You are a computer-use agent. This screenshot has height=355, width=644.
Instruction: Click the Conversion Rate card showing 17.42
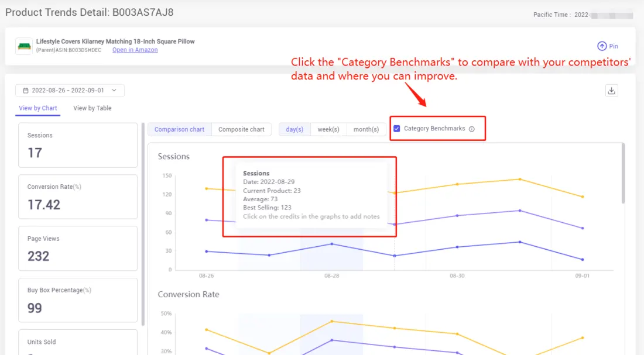point(78,197)
